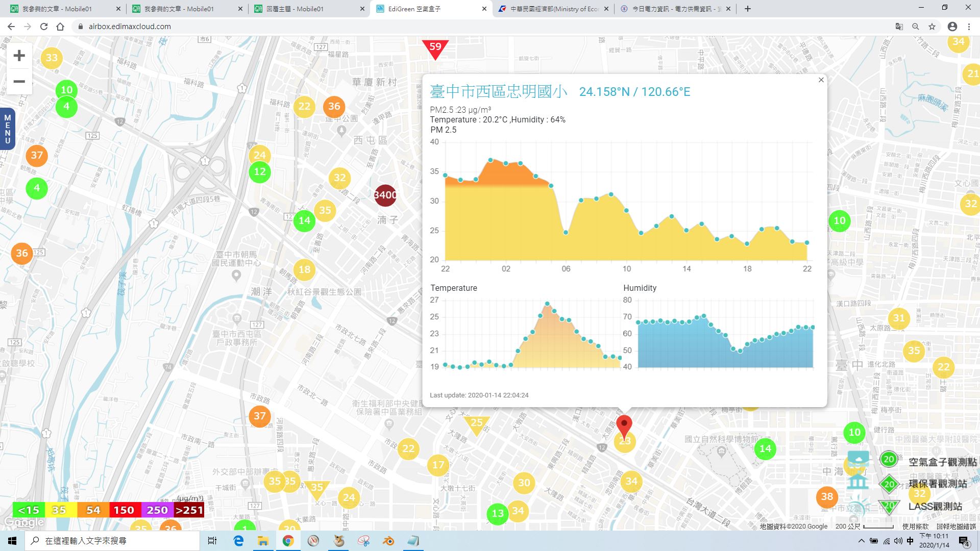This screenshot has width=980, height=551.
Task: Click the yellow marker 31
Action: point(899,318)
